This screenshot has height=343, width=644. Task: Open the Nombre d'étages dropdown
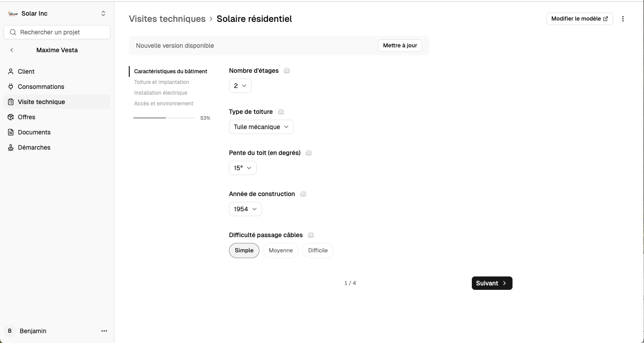(x=240, y=86)
